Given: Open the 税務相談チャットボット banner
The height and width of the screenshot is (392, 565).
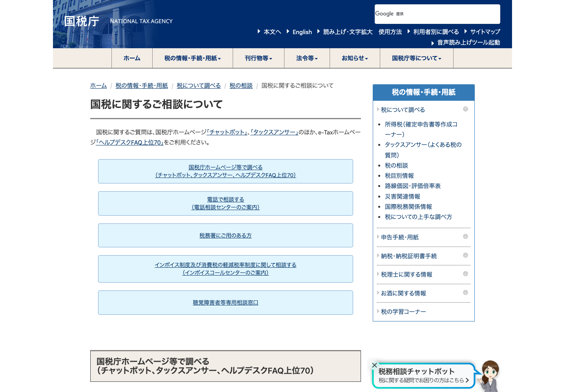Looking at the screenshot, I should tap(423, 375).
